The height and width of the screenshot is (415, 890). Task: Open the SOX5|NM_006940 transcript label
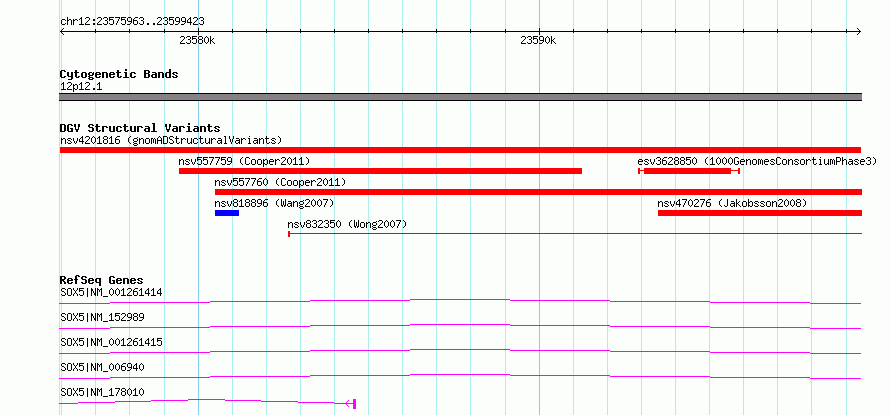pyautogui.click(x=102, y=367)
